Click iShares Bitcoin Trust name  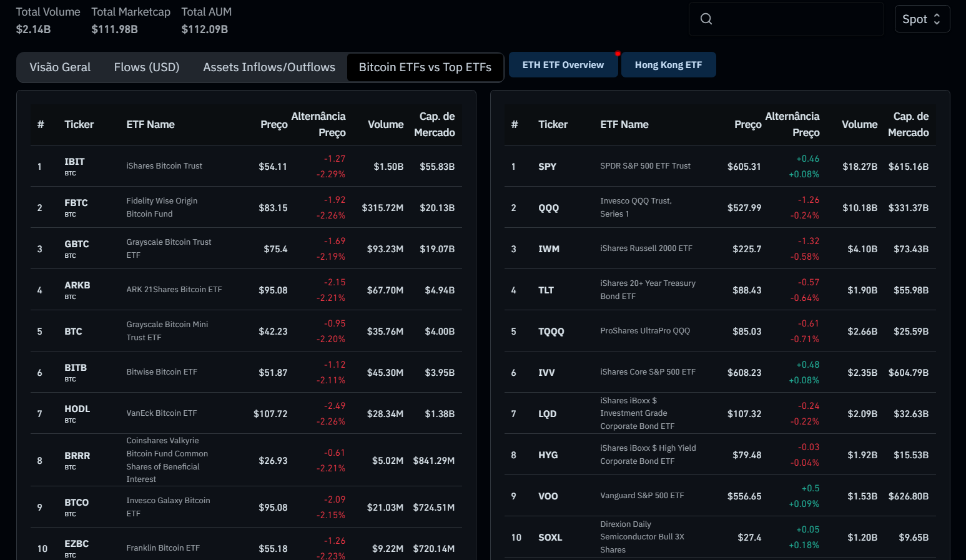pos(164,166)
